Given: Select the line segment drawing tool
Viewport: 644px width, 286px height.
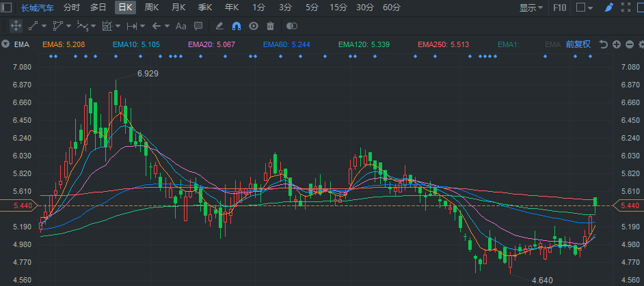Looking at the screenshot, I should 33,26.
